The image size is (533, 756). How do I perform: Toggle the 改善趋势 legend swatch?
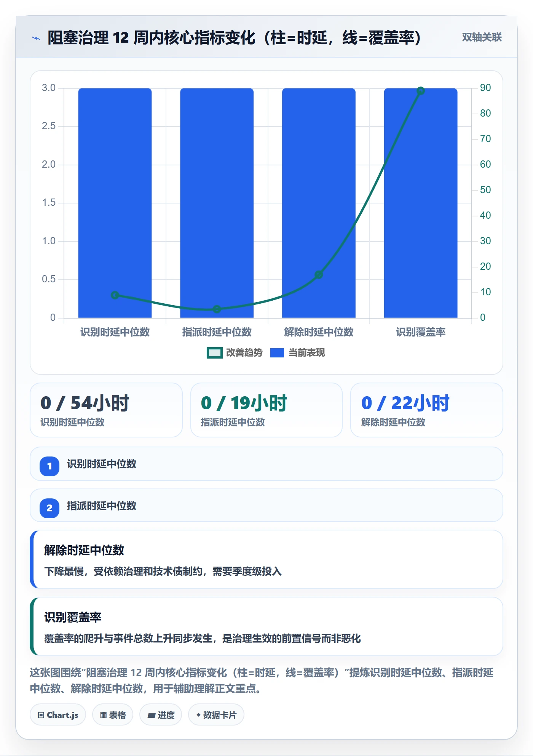pyautogui.click(x=214, y=353)
